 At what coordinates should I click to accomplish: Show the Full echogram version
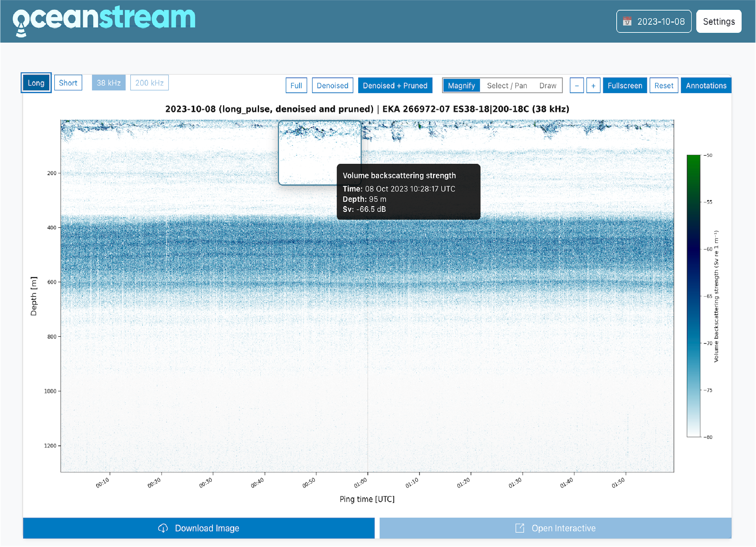(296, 85)
